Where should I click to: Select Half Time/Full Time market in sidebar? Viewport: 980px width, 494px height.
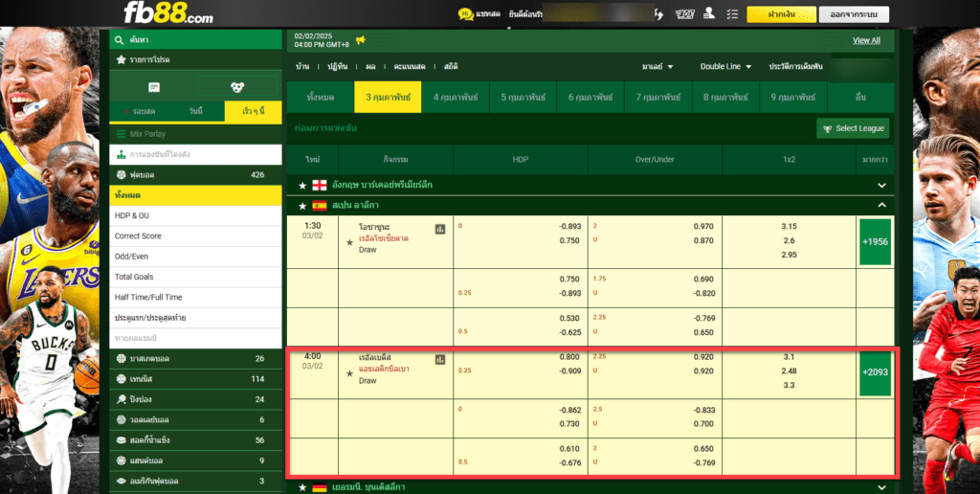tap(195, 298)
